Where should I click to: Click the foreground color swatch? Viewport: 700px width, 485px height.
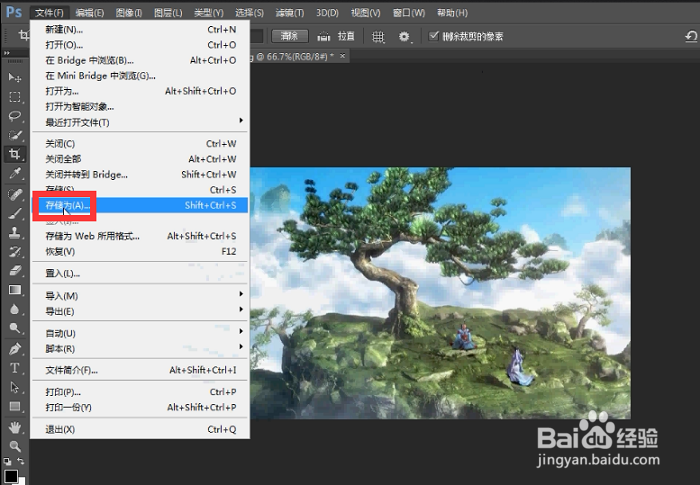click(x=11, y=476)
